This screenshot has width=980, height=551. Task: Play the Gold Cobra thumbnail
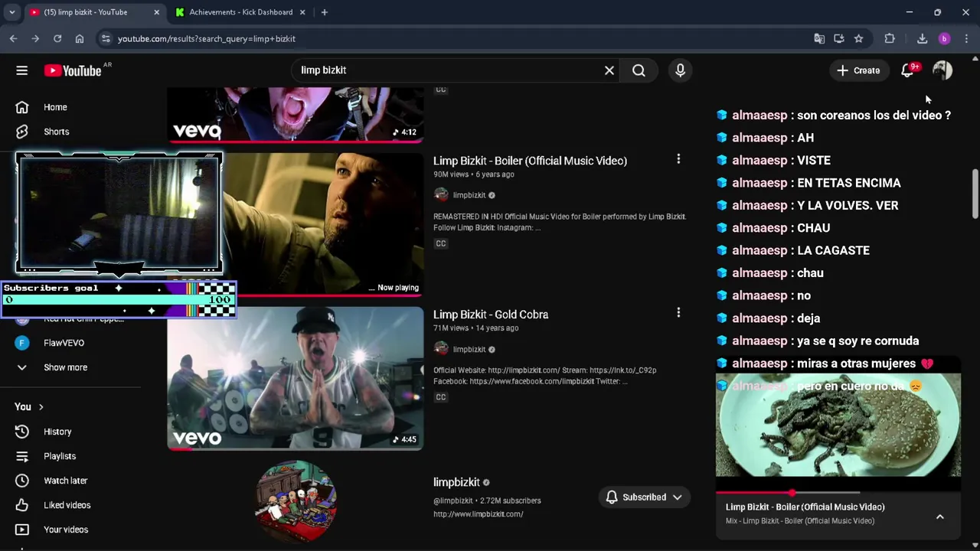click(x=295, y=378)
